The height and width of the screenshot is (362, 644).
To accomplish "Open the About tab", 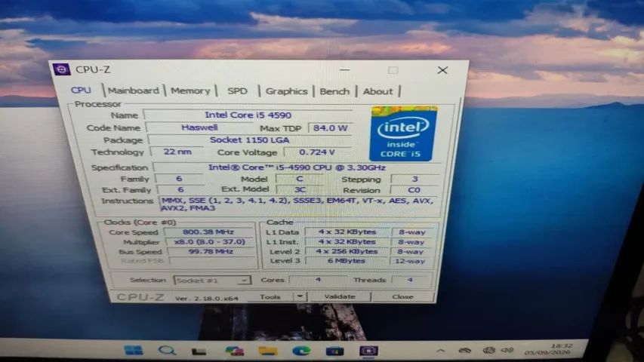I will (x=377, y=91).
